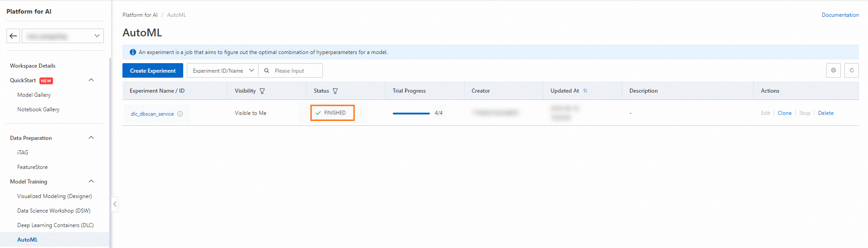Viewport: 868px width, 248px height.
Task: Click info icon next to dlc_dbscan_service
Action: point(180,114)
